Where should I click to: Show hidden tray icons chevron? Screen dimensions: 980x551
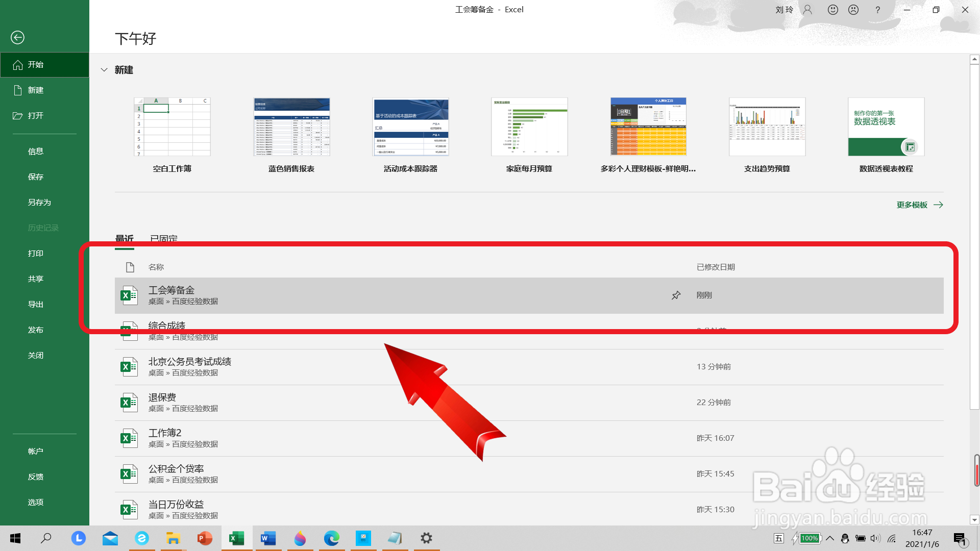(830, 538)
